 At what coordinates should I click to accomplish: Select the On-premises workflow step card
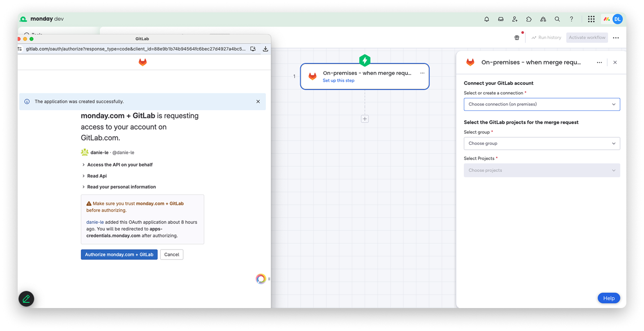click(x=365, y=76)
